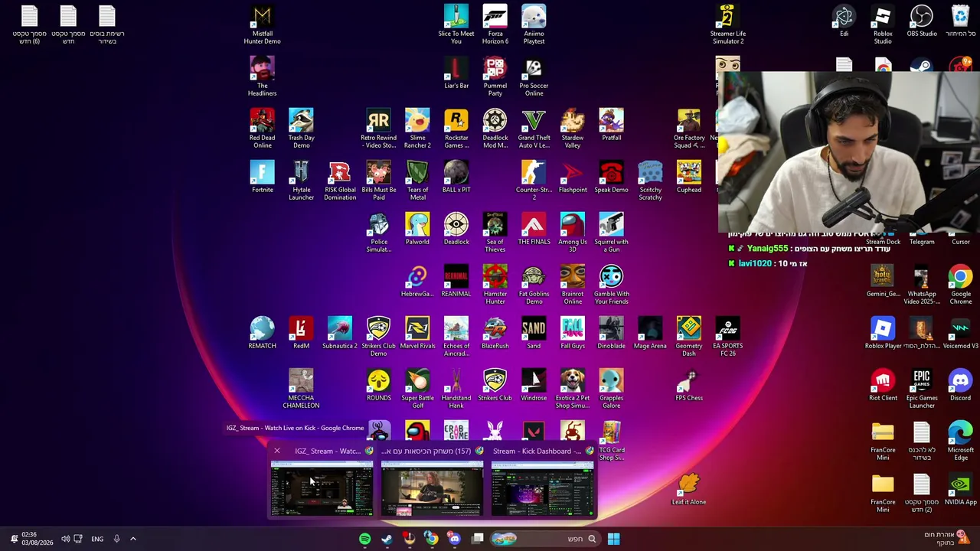Open the REANIMAL shortcut

pos(456,281)
